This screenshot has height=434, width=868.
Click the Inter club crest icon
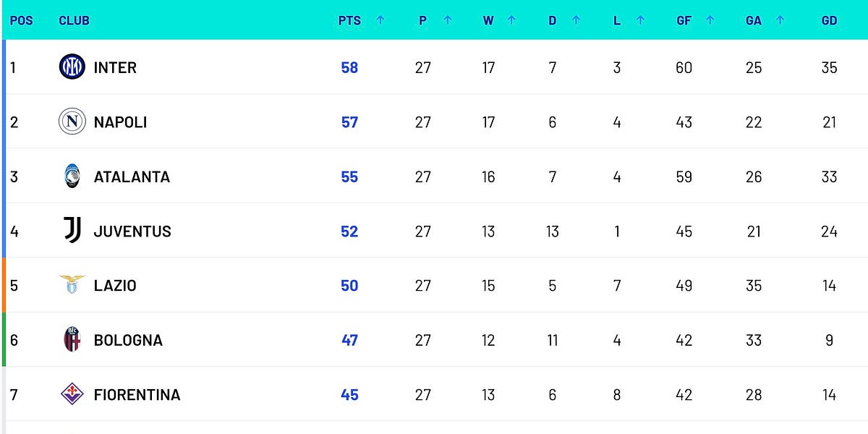coord(72,67)
